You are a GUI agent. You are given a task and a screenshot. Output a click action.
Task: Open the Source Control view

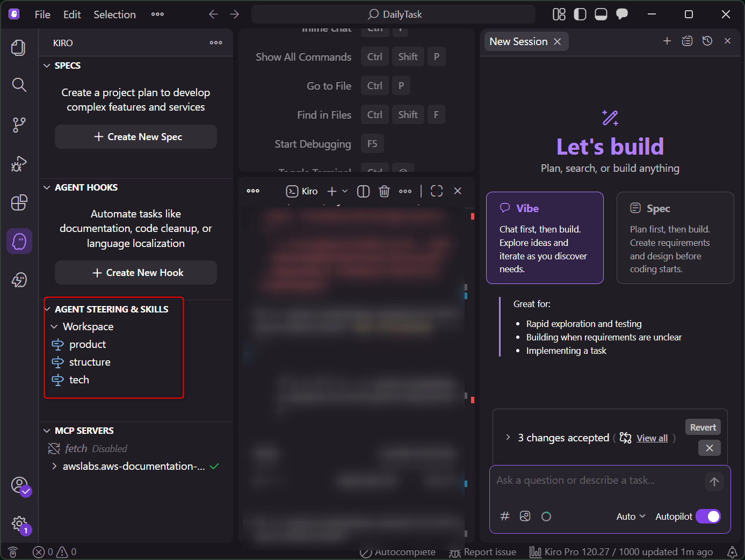point(19,125)
